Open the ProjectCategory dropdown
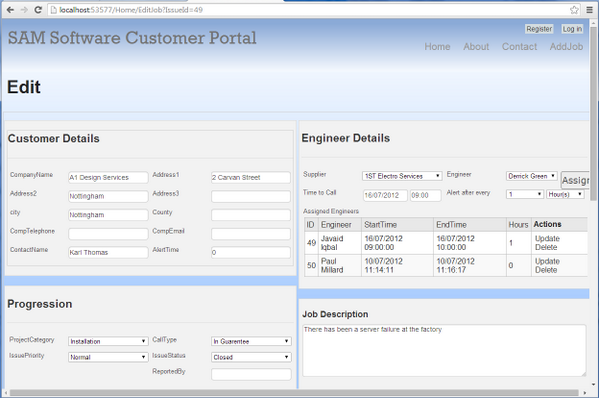 (x=108, y=341)
